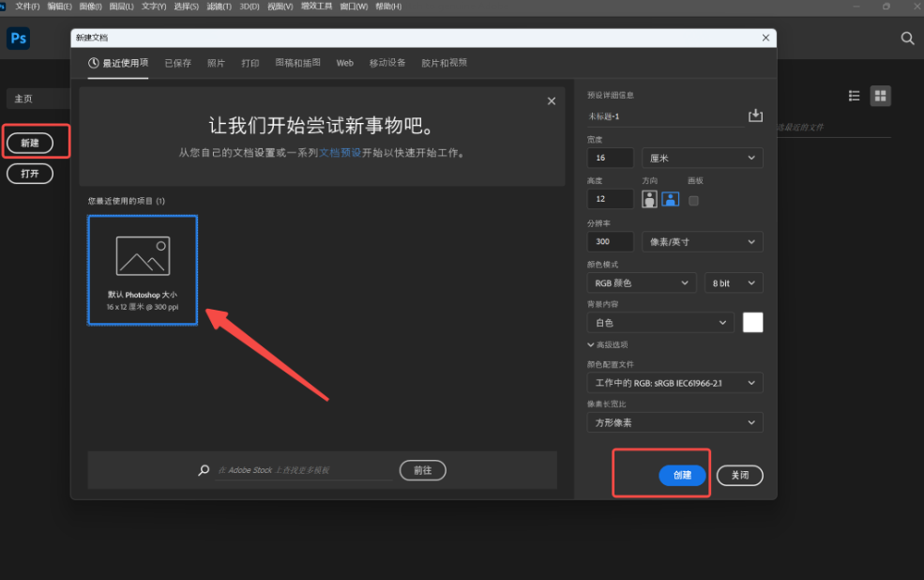
Task: Follow the 文档预设 link
Action: [x=340, y=153]
